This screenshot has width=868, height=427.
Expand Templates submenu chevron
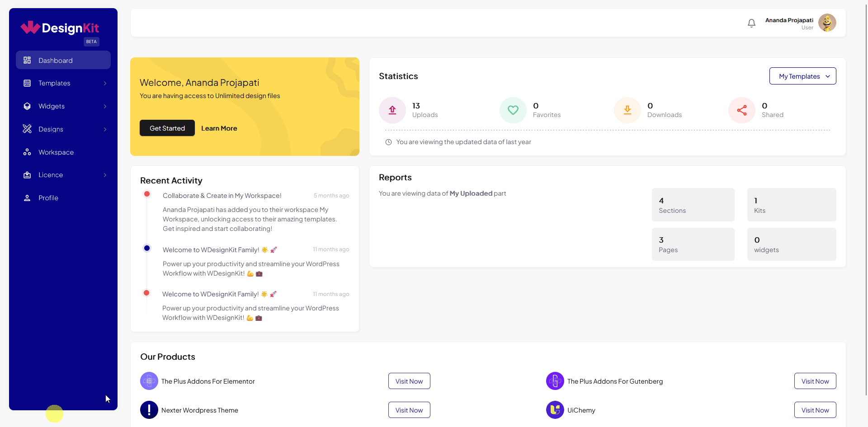[x=105, y=83]
